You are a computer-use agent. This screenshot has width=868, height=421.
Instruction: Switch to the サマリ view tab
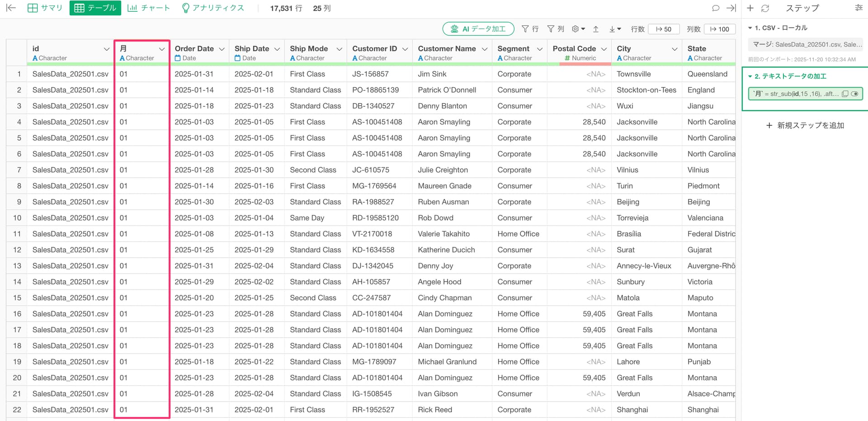tap(45, 8)
